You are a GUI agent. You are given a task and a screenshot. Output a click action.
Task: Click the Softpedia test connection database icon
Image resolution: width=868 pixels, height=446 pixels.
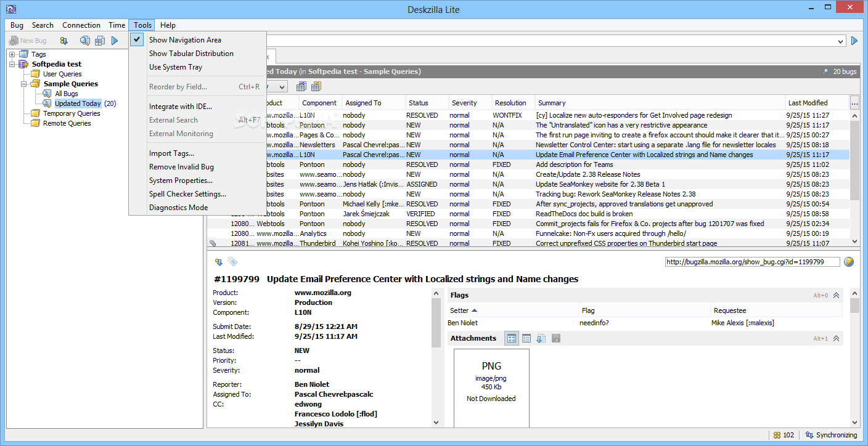(23, 64)
